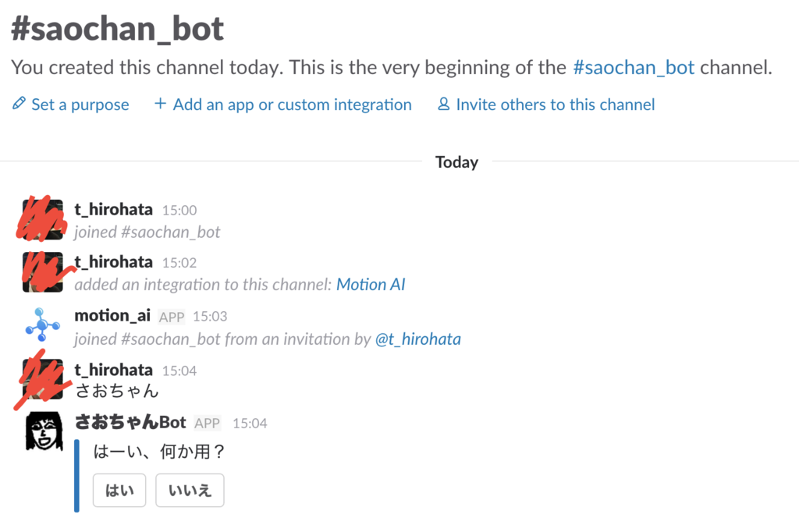Screen dimensions: 799x532
Task: Click the さおちゃんBot avatar image
Action: tap(44, 431)
